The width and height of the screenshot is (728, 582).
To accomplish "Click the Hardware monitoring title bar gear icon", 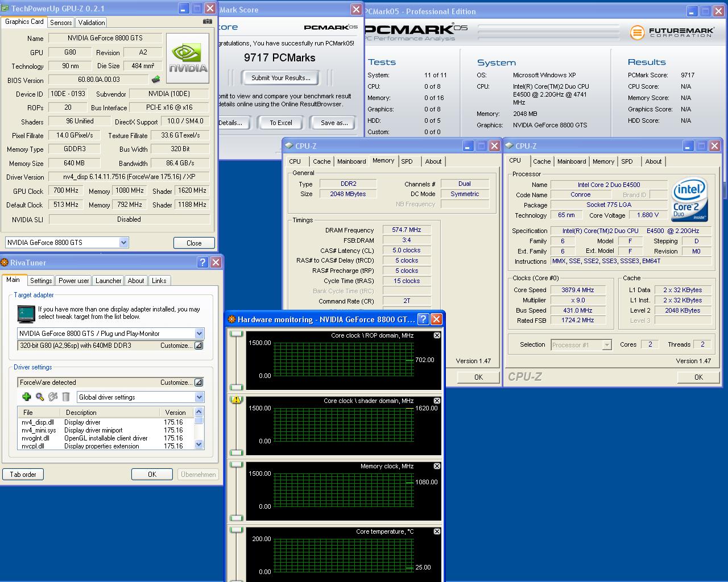I will (x=232, y=319).
